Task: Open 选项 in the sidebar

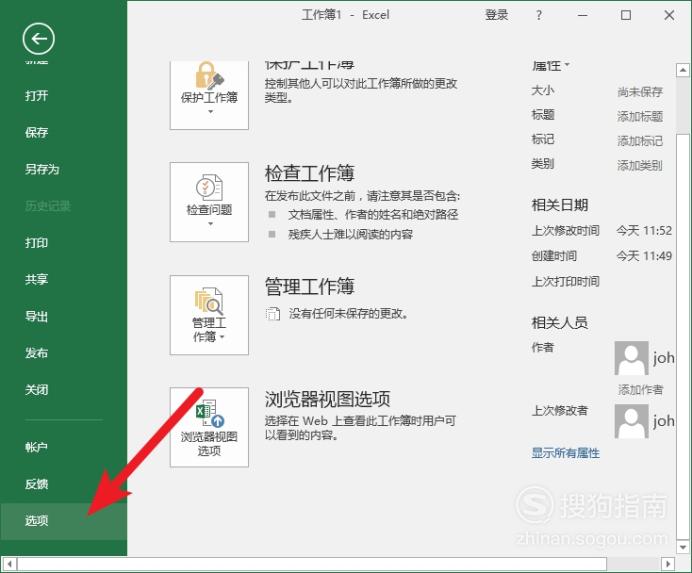Action: [x=64, y=521]
